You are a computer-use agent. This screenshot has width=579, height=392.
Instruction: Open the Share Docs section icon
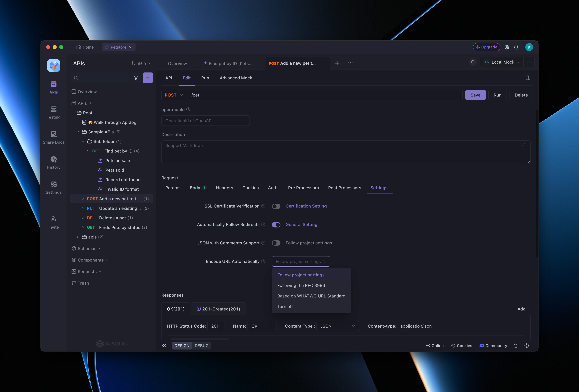click(x=54, y=134)
